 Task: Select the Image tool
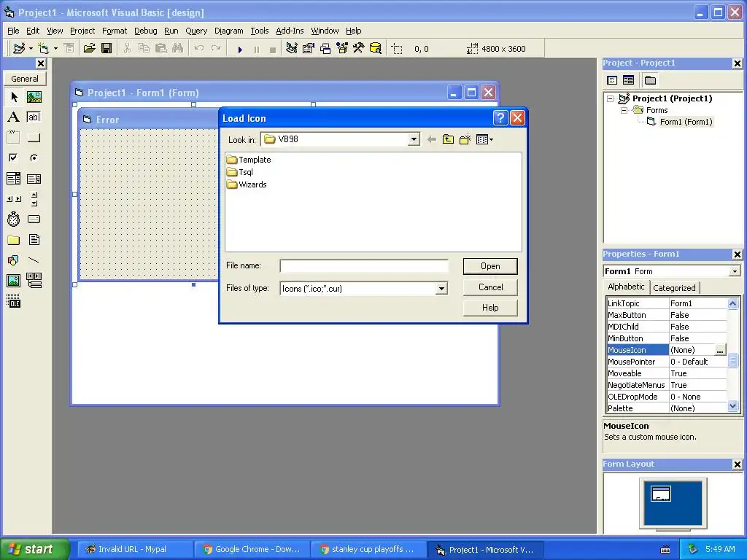tap(14, 281)
